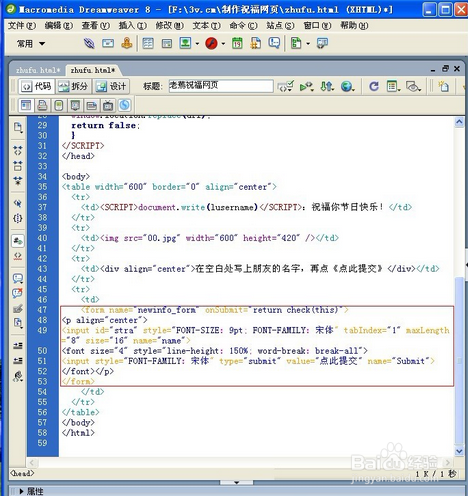The height and width of the screenshot is (496, 468).
Task: Click the Templates insert icon
Action: pyautogui.click(x=296, y=43)
